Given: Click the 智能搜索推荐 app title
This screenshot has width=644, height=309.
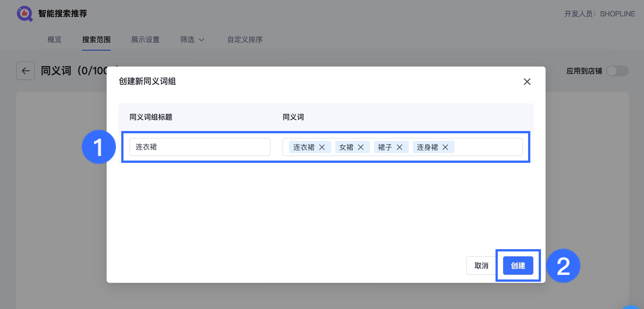Looking at the screenshot, I should pyautogui.click(x=63, y=14).
